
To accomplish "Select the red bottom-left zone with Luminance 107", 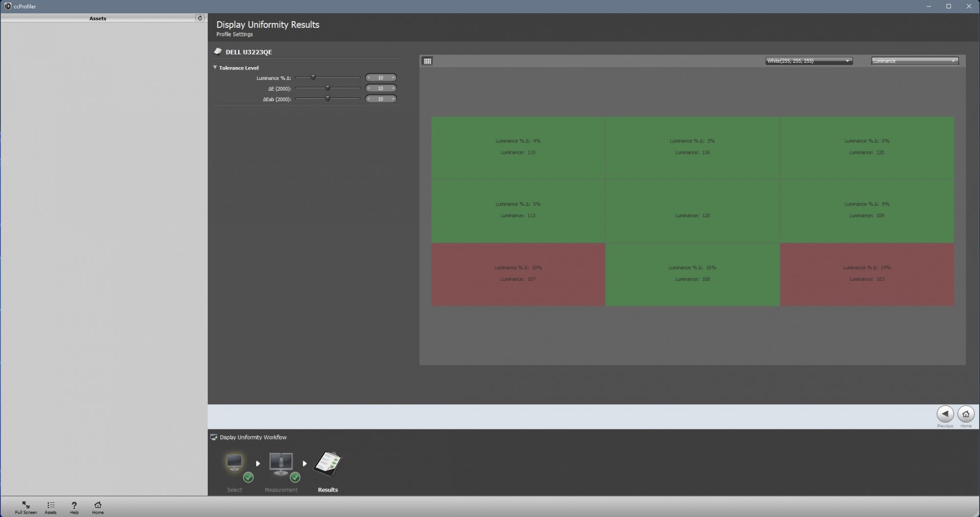I will click(518, 274).
